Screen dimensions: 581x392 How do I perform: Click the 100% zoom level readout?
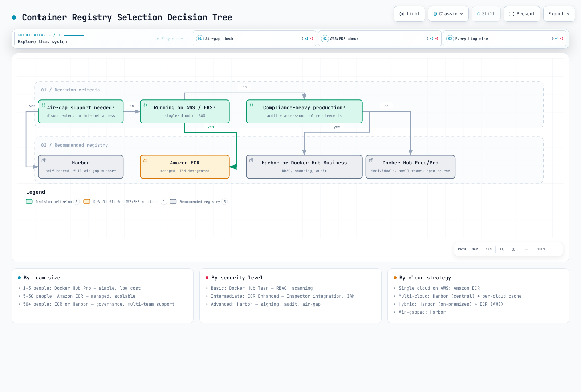[x=541, y=249]
